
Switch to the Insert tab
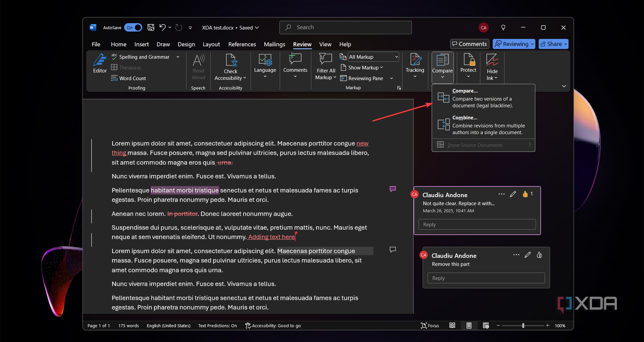[141, 44]
